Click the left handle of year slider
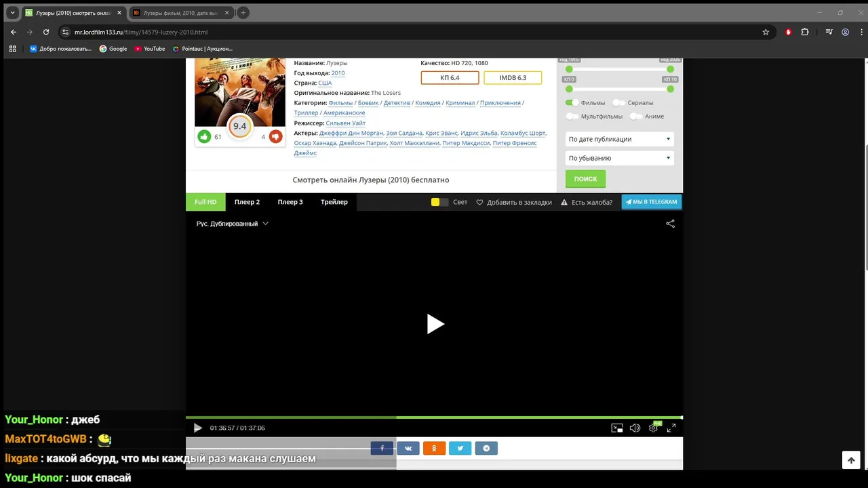The height and width of the screenshot is (488, 868). click(x=569, y=69)
